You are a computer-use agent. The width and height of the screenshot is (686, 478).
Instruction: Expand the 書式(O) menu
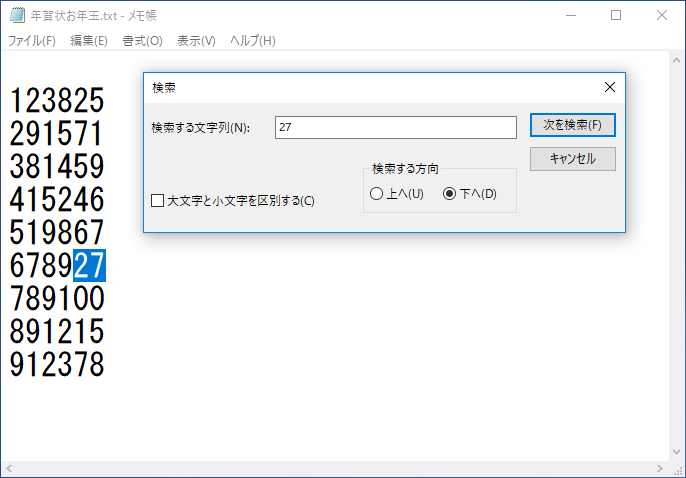[x=142, y=41]
